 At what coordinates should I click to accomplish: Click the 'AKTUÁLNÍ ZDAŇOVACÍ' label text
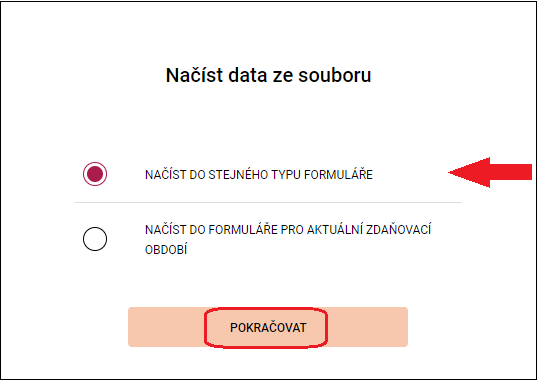click(369, 229)
